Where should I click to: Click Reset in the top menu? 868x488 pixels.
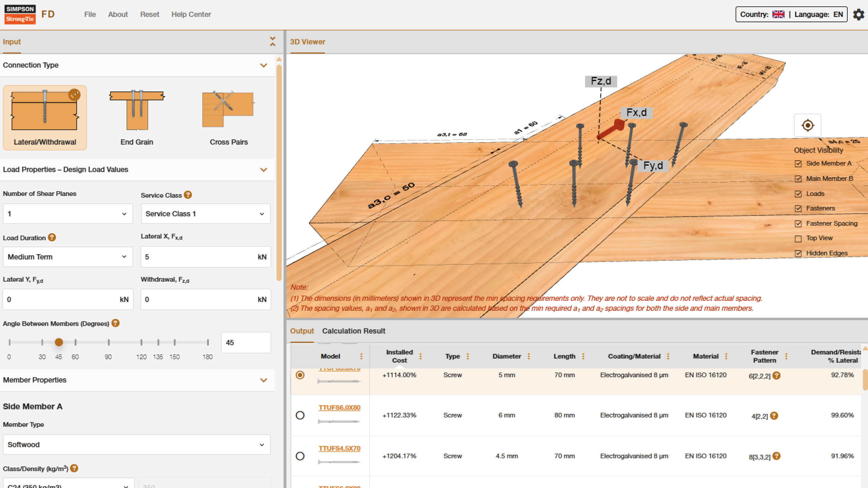149,14
